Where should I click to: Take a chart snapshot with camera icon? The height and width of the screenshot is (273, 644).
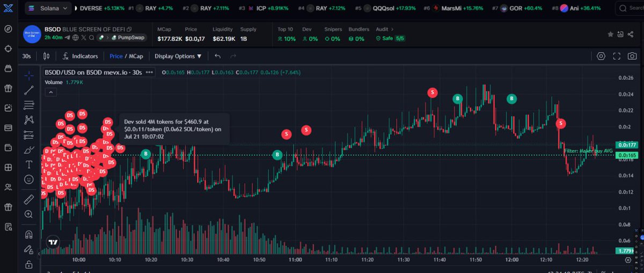pos(633,56)
